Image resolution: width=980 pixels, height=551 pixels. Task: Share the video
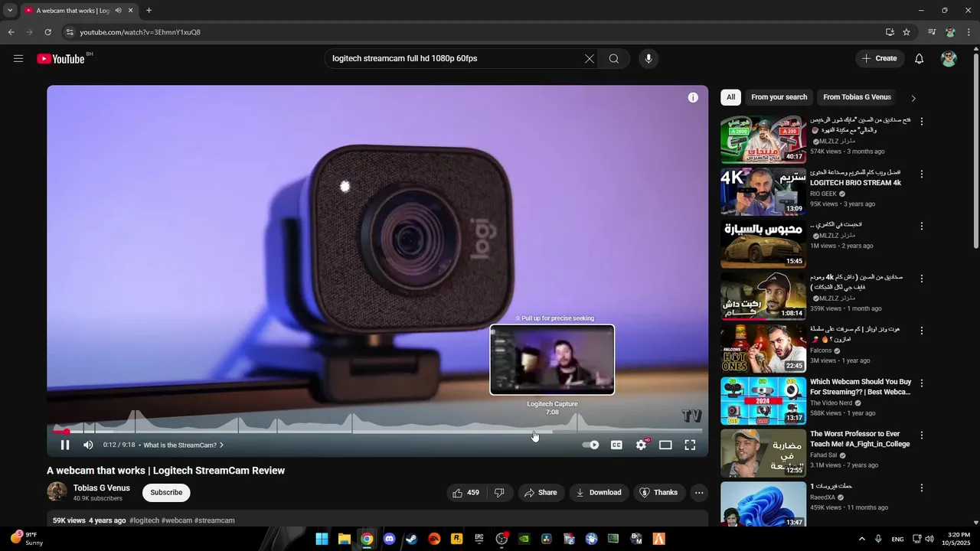(541, 493)
